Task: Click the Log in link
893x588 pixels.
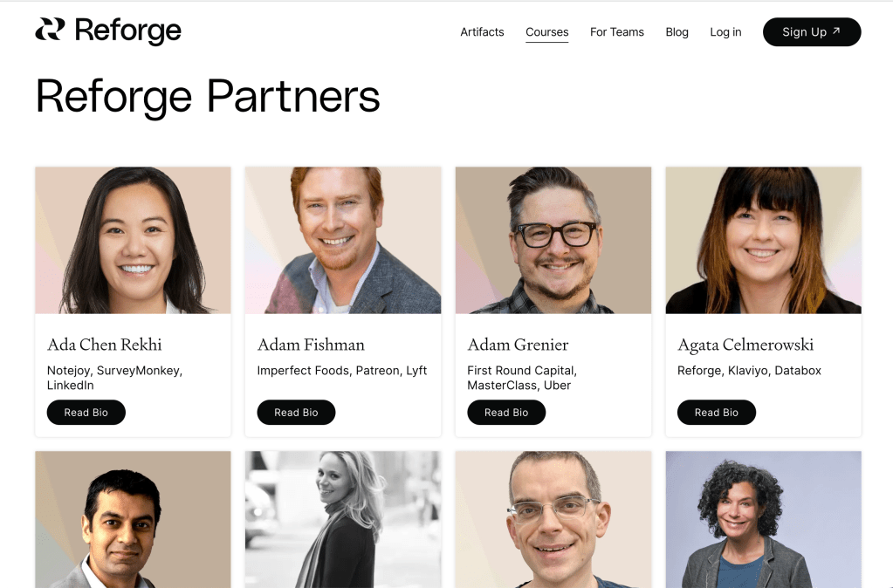Action: coord(725,32)
